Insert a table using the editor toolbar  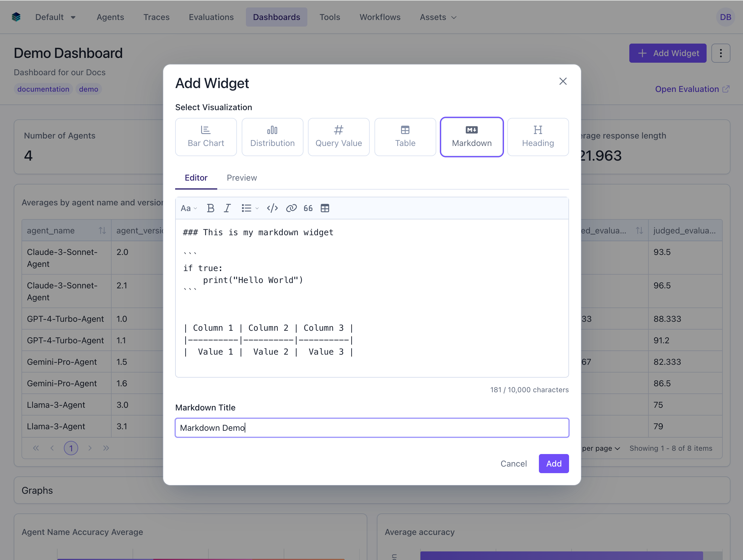click(324, 208)
